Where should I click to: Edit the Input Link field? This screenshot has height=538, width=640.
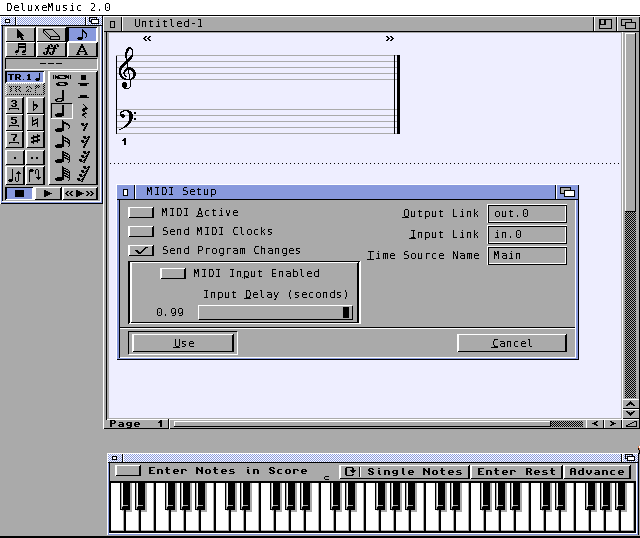(527, 235)
